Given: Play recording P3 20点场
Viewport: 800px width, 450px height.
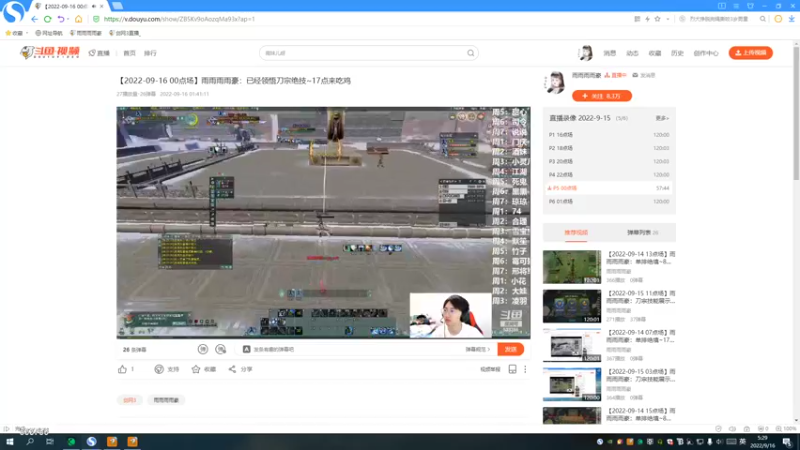Looking at the screenshot, I should tap(609, 161).
